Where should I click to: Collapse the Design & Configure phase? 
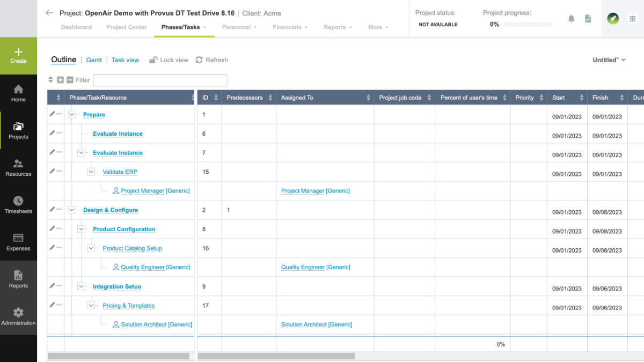(71, 210)
